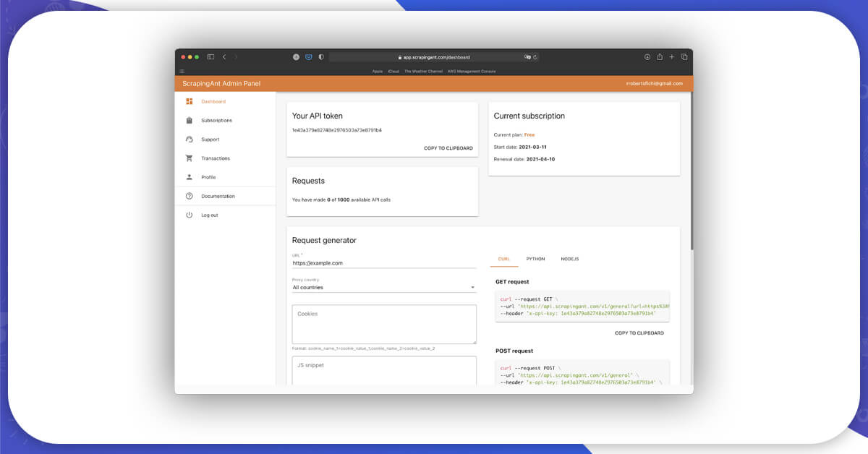
Task: Click the account email rrobertsfichi@gmail.com
Action: pos(655,84)
